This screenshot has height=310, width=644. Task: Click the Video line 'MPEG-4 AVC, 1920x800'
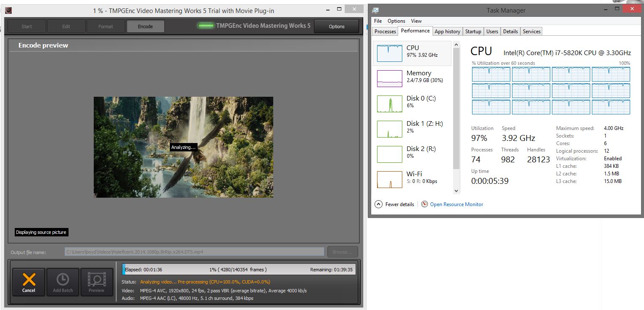[x=223, y=291]
